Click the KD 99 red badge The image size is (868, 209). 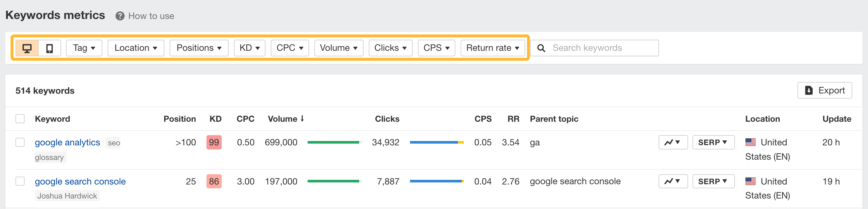point(214,142)
